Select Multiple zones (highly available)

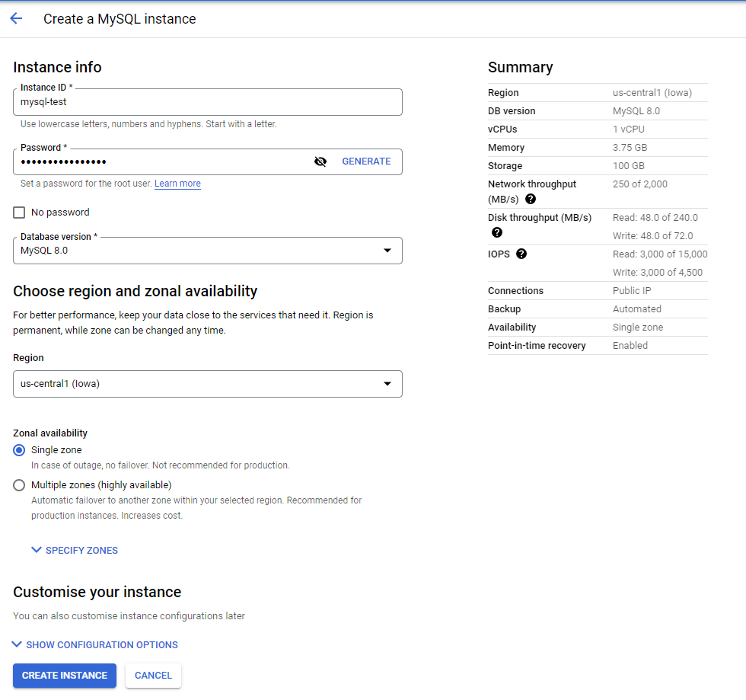tap(20, 485)
